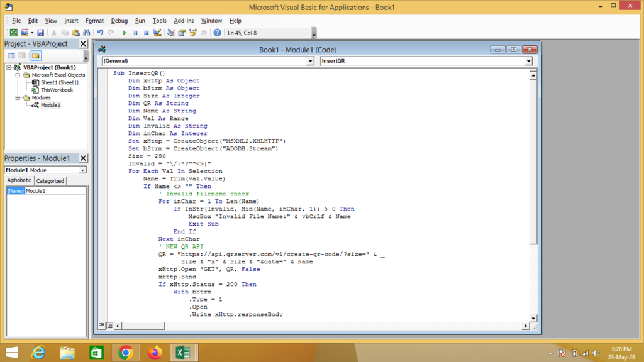The height and width of the screenshot is (362, 644).
Task: Open the Insert menu
Action: 71,21
